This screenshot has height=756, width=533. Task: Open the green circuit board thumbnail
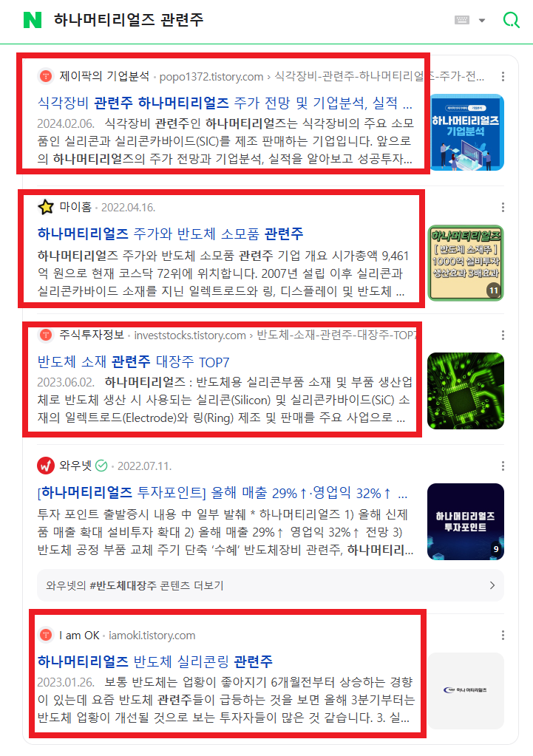tap(466, 391)
